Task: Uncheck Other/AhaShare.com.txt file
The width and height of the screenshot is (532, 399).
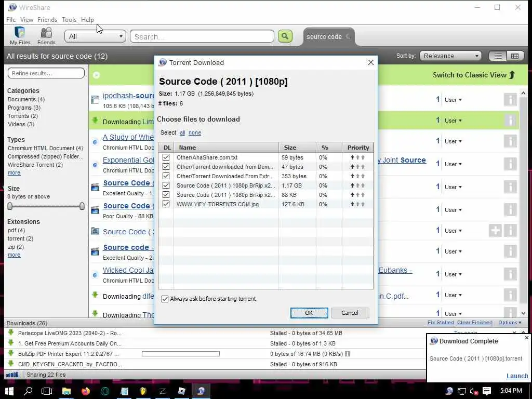Action: click(166, 157)
